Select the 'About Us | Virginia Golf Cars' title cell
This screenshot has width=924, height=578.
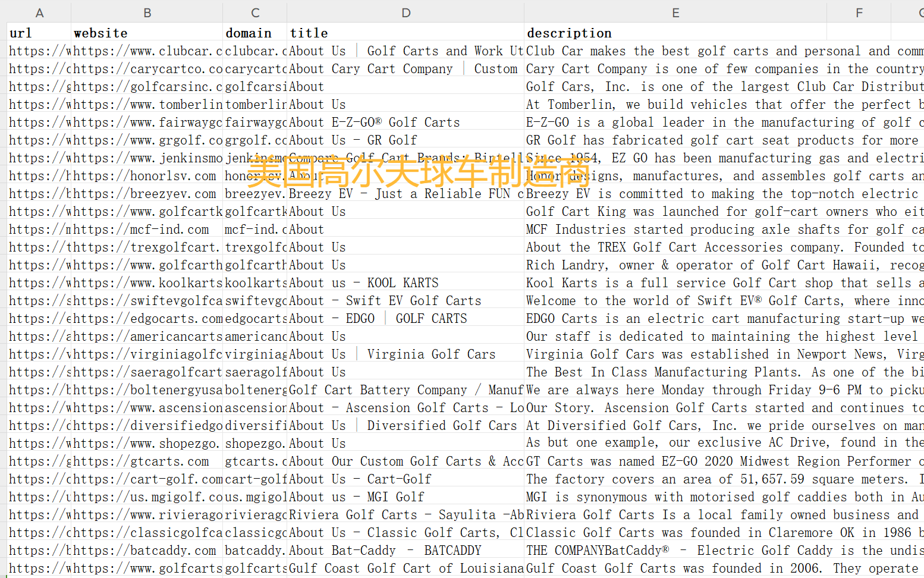pos(406,354)
